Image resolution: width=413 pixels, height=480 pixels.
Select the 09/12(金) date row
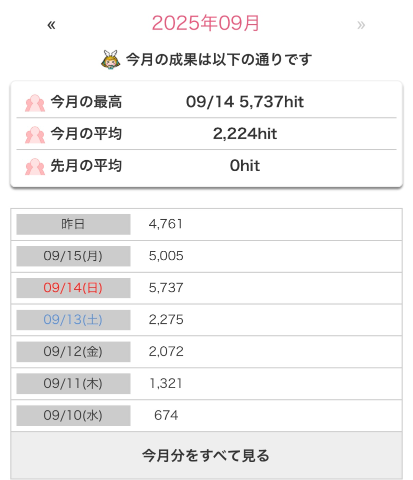pyautogui.click(x=206, y=352)
